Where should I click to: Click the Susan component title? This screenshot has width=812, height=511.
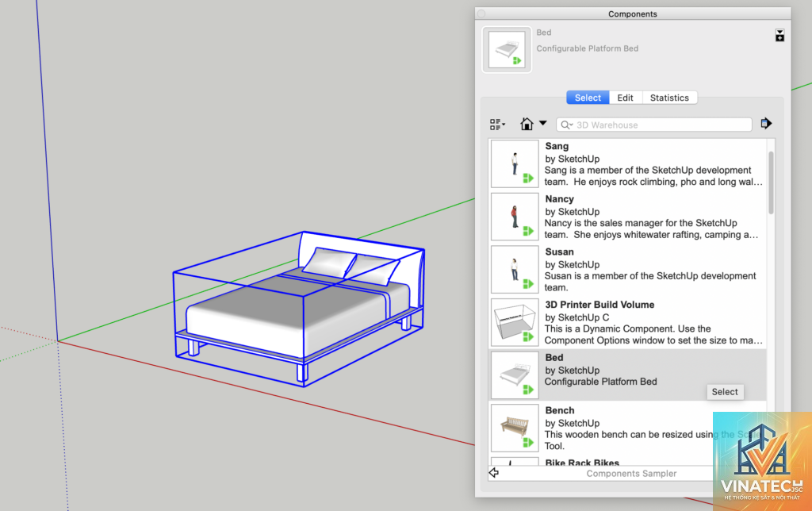pyautogui.click(x=559, y=252)
